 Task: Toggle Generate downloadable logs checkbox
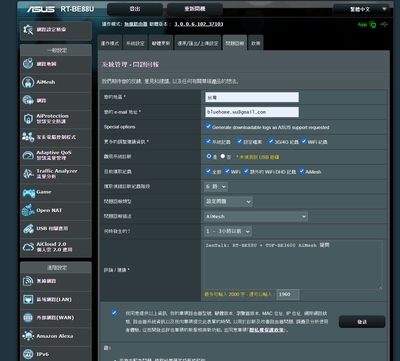(209, 126)
